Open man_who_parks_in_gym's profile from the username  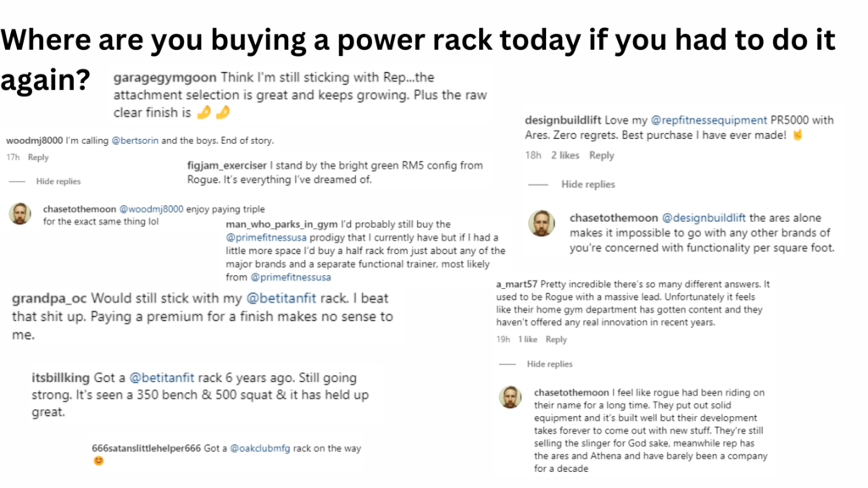click(273, 224)
